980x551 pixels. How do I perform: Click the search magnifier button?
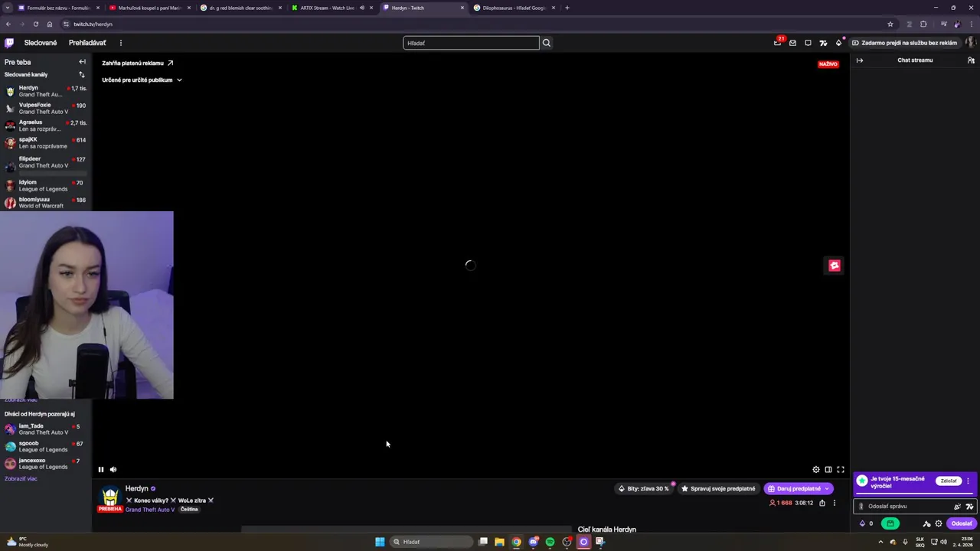coord(547,43)
